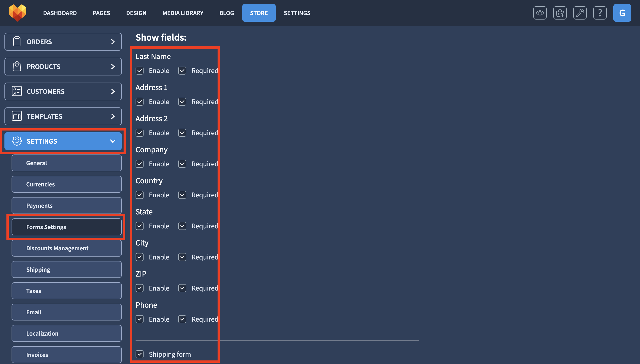Expand the Products chevron
The width and height of the screenshot is (640, 364).
[113, 67]
